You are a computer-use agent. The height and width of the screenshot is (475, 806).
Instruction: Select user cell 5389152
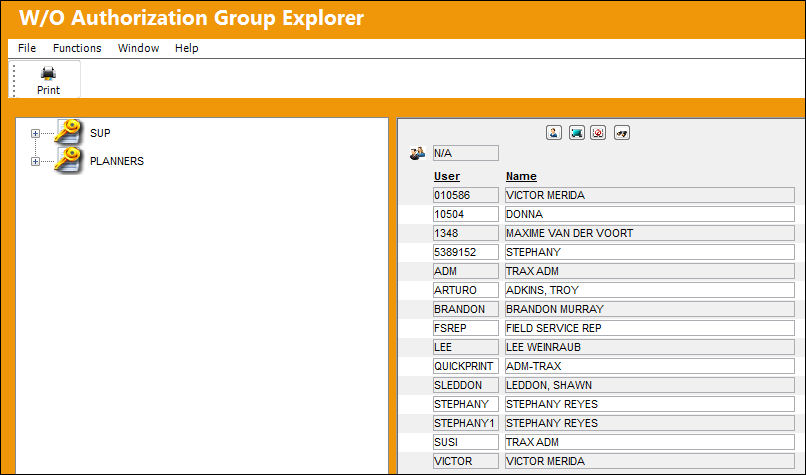tap(466, 252)
